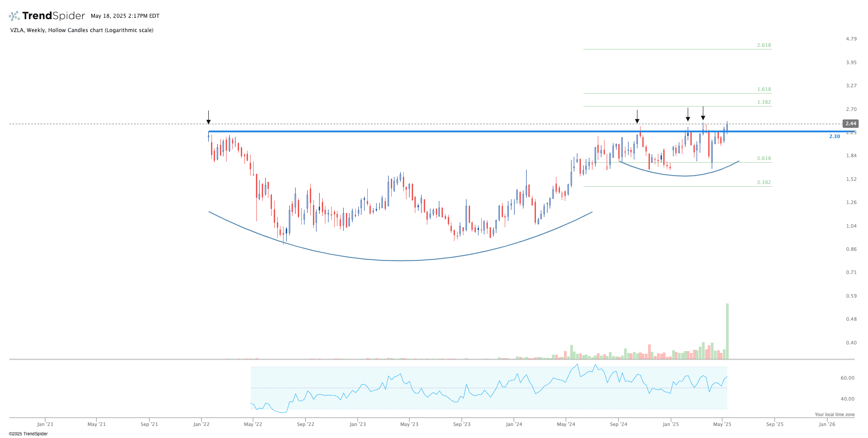Click the May 18, 2025 timestamp text
The height and width of the screenshot is (438, 868).
[125, 16]
